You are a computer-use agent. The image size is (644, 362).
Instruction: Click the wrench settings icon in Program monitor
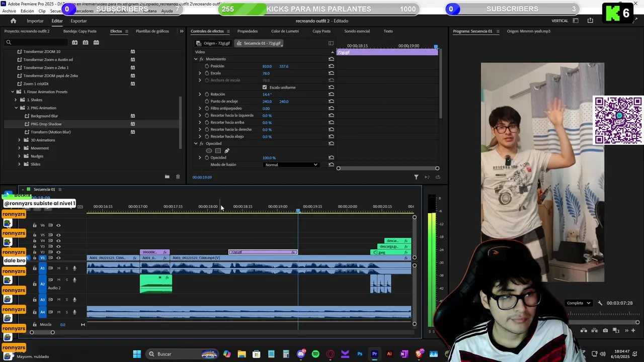point(600,303)
